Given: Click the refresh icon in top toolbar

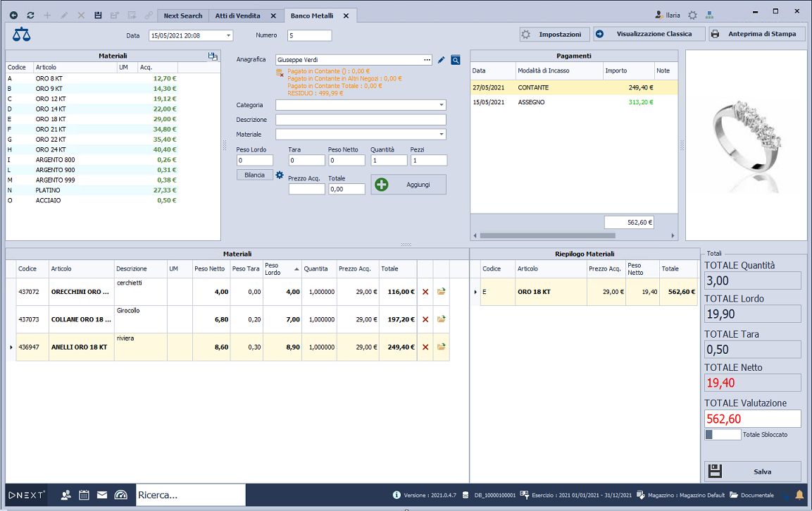Looking at the screenshot, I should point(30,15).
